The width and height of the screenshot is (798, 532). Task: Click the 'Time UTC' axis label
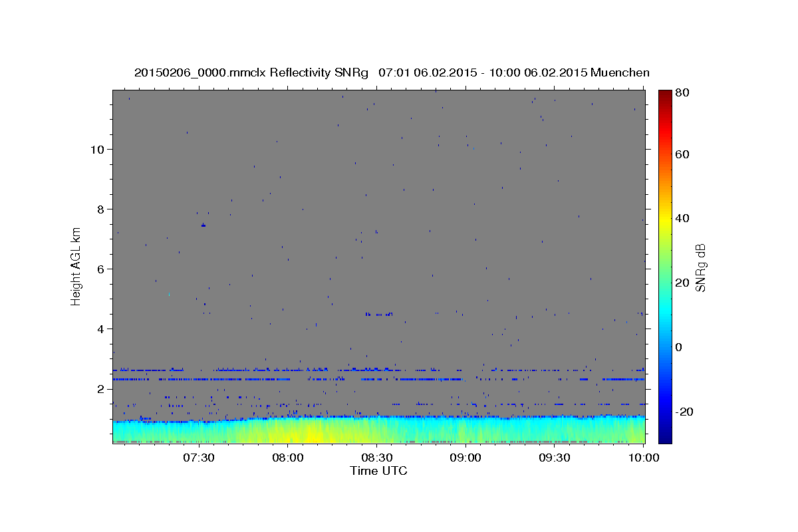point(378,471)
